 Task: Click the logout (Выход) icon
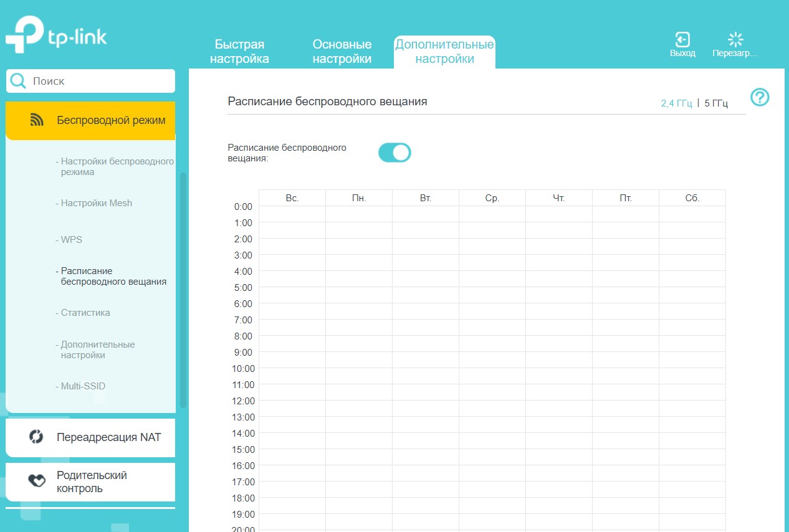coord(682,40)
